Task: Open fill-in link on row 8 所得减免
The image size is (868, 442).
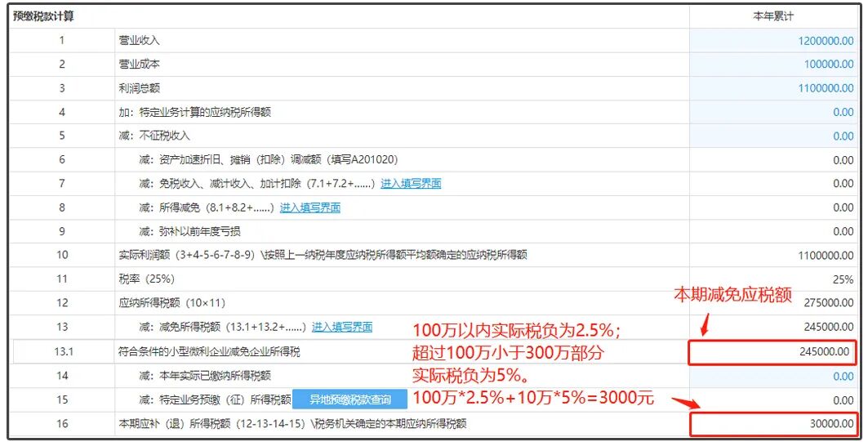Action: coord(310,208)
